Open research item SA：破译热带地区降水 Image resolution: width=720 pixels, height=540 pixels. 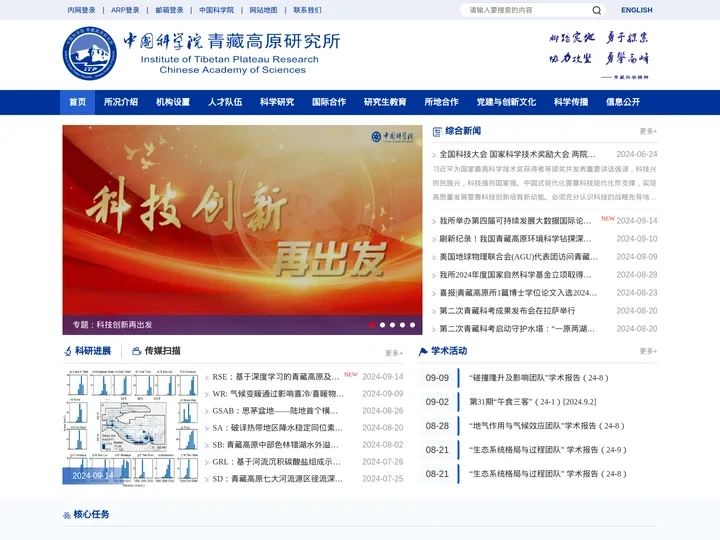[277, 428]
